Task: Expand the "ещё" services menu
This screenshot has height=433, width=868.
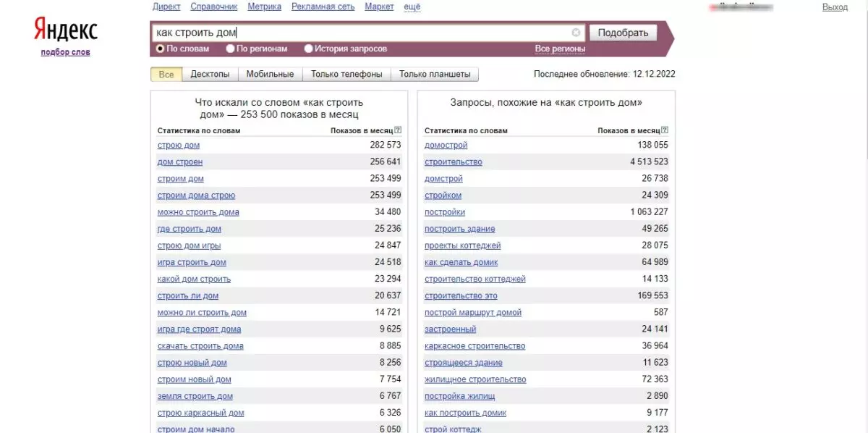Action: (x=412, y=7)
